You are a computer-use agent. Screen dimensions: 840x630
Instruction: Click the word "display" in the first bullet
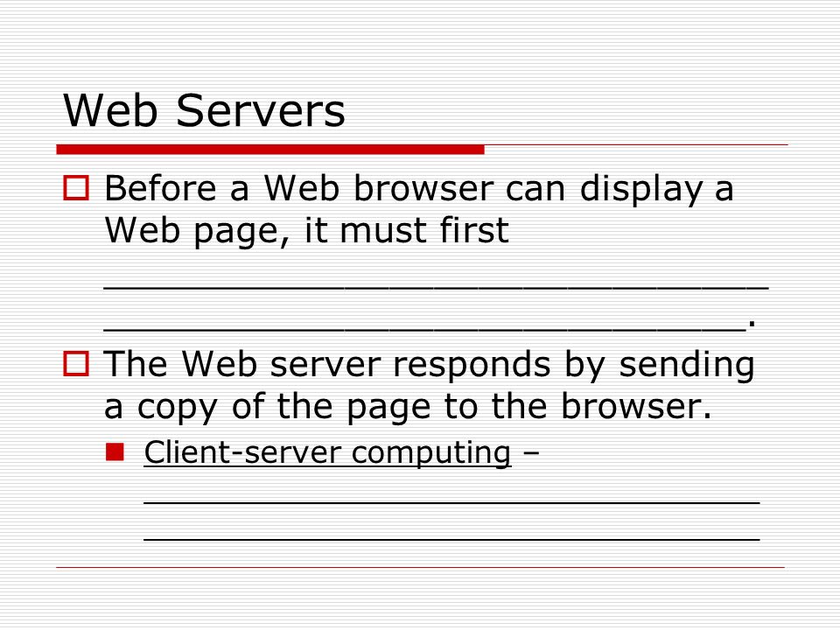pyautogui.click(x=640, y=189)
